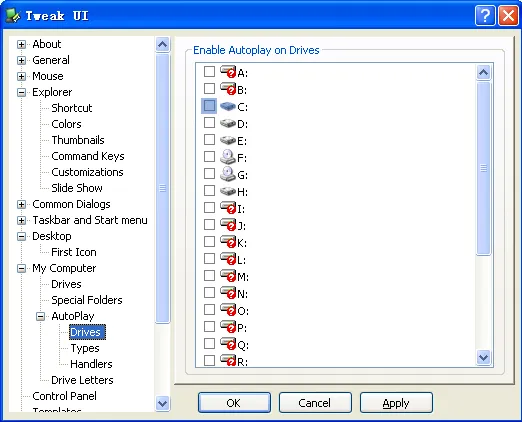Collapse the AutoPlay tree node
This screenshot has height=422, width=522.
[x=40, y=316]
